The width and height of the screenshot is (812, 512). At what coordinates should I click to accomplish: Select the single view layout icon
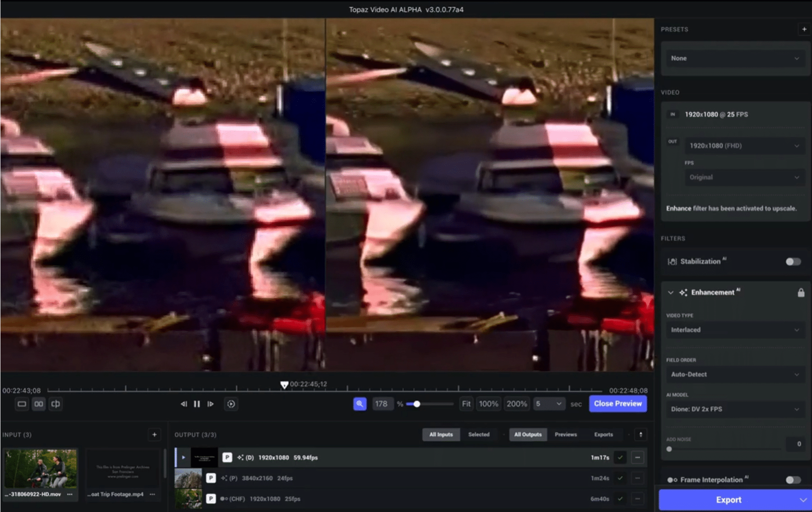[22, 404]
